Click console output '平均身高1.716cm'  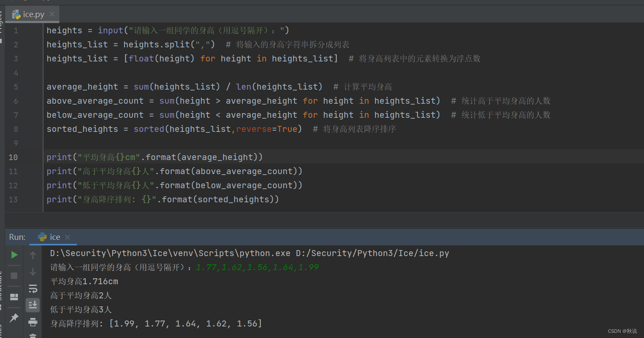(x=84, y=282)
